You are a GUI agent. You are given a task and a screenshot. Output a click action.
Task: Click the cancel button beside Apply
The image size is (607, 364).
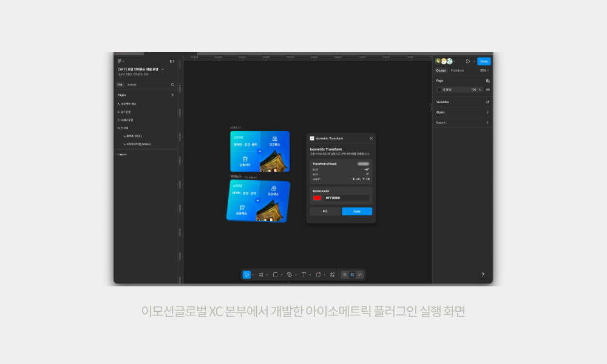(325, 211)
